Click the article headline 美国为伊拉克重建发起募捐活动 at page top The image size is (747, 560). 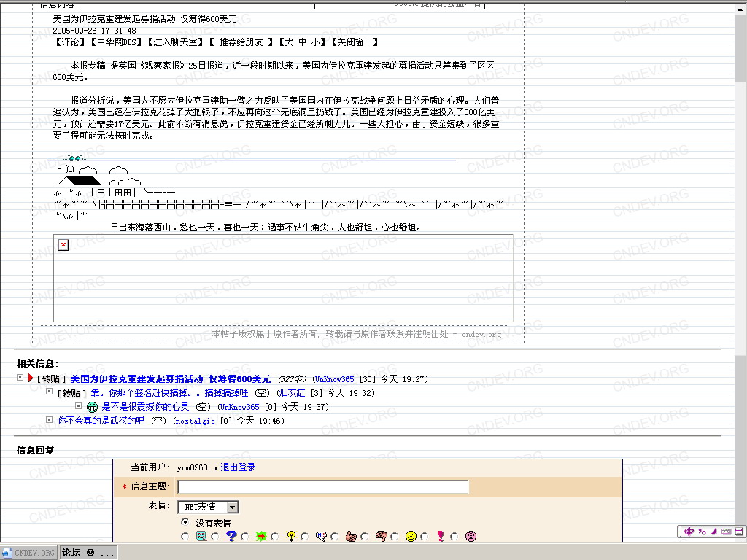coord(145,18)
